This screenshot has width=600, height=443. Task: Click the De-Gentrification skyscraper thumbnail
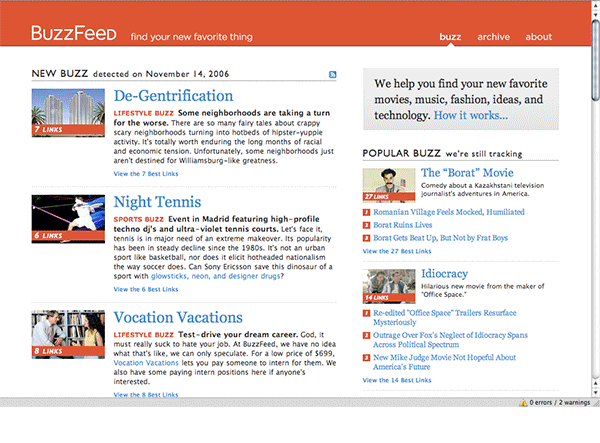click(68, 112)
